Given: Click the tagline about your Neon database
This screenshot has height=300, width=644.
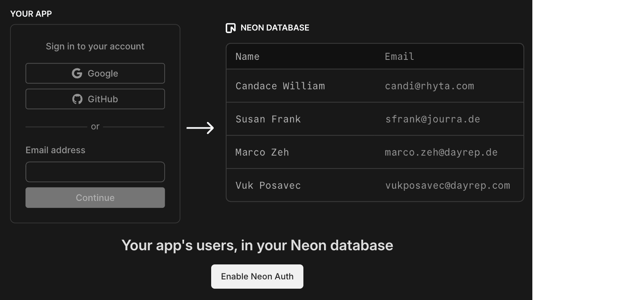Looking at the screenshot, I should 257,245.
